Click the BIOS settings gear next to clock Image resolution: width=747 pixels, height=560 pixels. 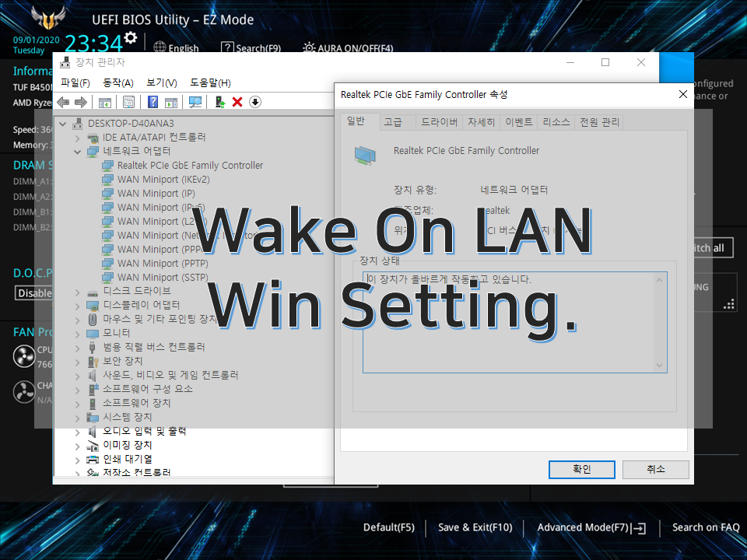(130, 37)
